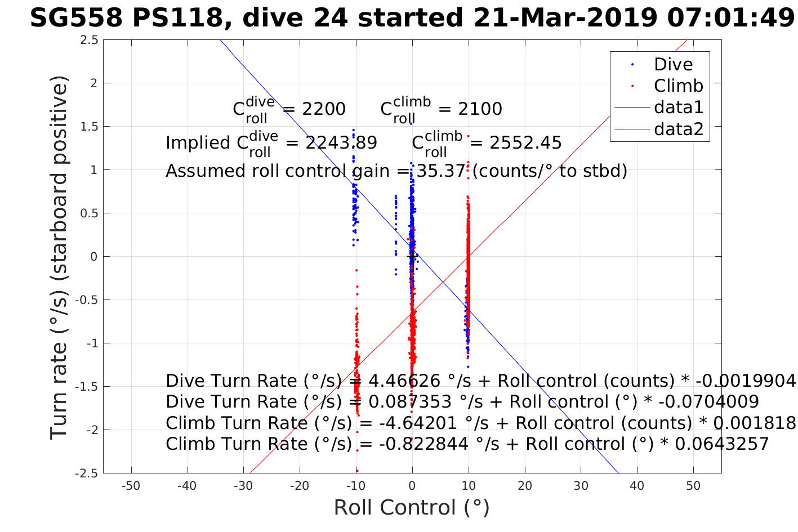Click y-axis tick label "-2"
Image resolution: width=798 pixels, height=532 pixels.
point(92,430)
